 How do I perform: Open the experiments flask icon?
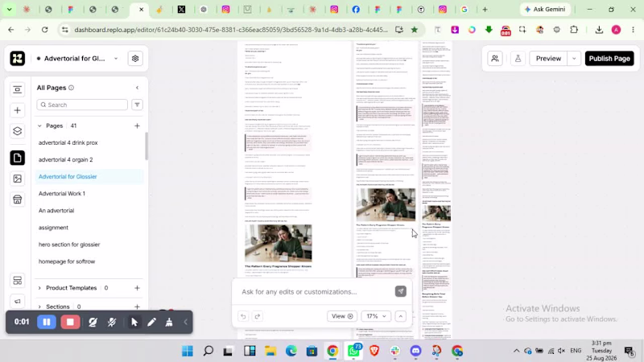pyautogui.click(x=518, y=58)
